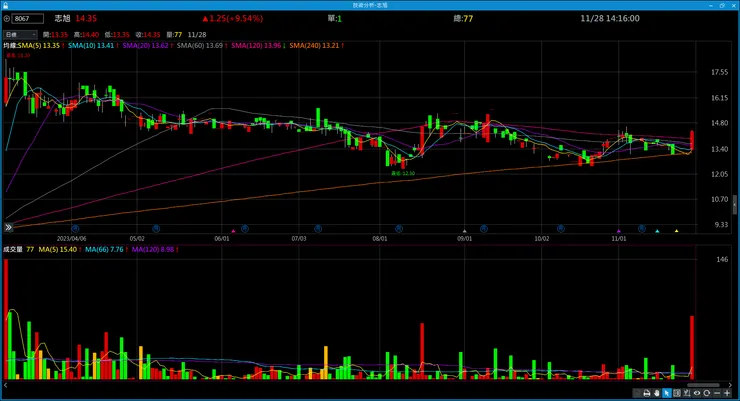Click the grid layout icon in bottom toolbar

click(x=677, y=393)
